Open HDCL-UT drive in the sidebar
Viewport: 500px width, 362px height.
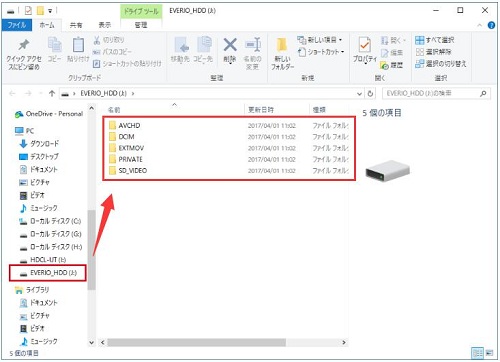pyautogui.click(x=43, y=260)
